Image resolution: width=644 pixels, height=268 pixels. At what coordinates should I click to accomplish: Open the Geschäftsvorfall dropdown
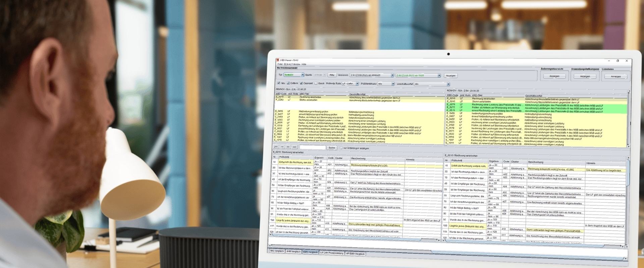point(432,84)
